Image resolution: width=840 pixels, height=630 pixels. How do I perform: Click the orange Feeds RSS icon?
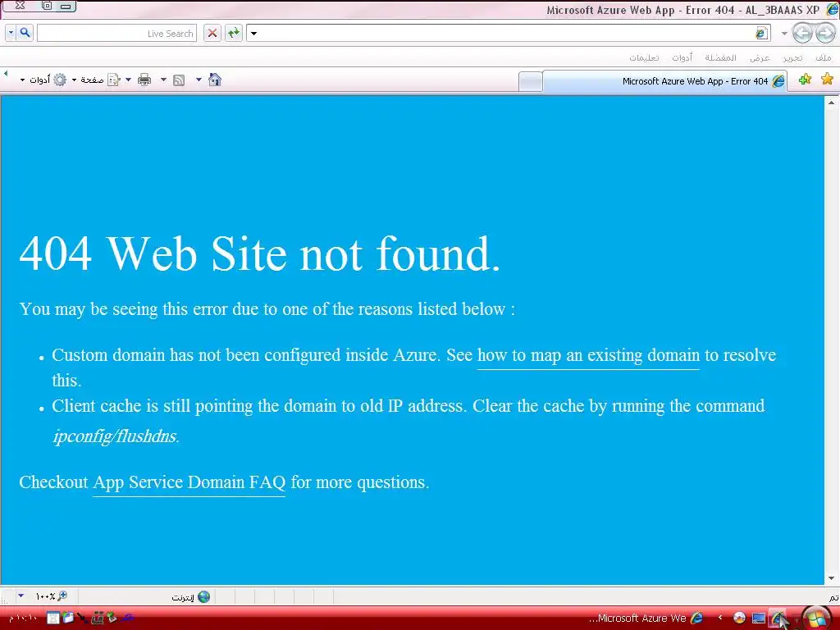(179, 80)
